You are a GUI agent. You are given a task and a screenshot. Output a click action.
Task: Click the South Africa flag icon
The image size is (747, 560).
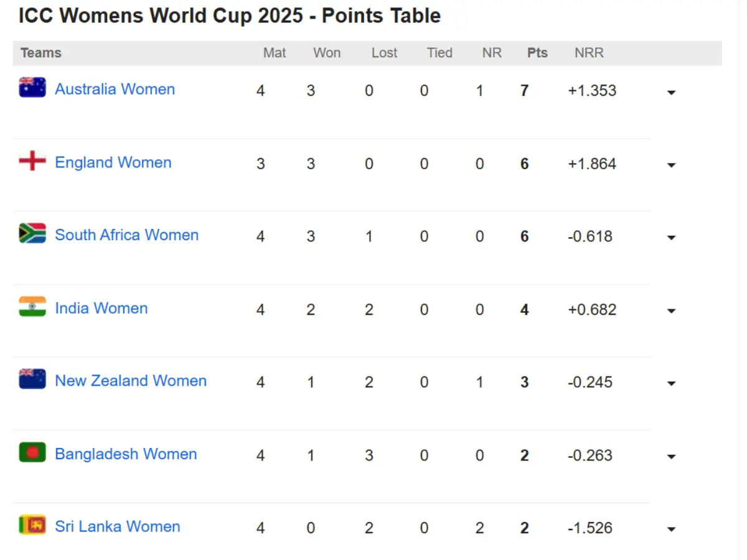click(32, 233)
